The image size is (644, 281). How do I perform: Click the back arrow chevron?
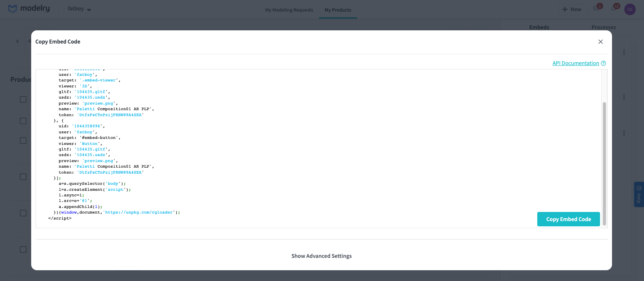click(x=18, y=41)
